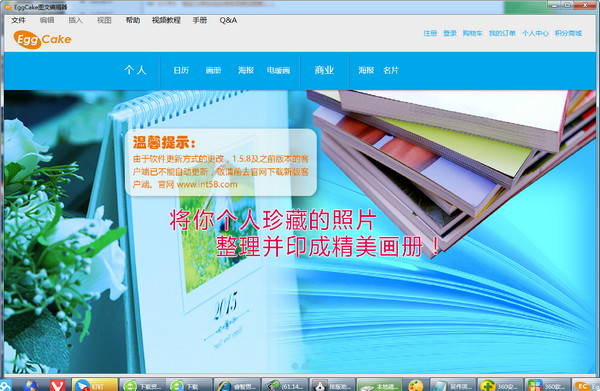Click the first banner carousel dot
The height and width of the screenshot is (391, 600).
pos(295,366)
